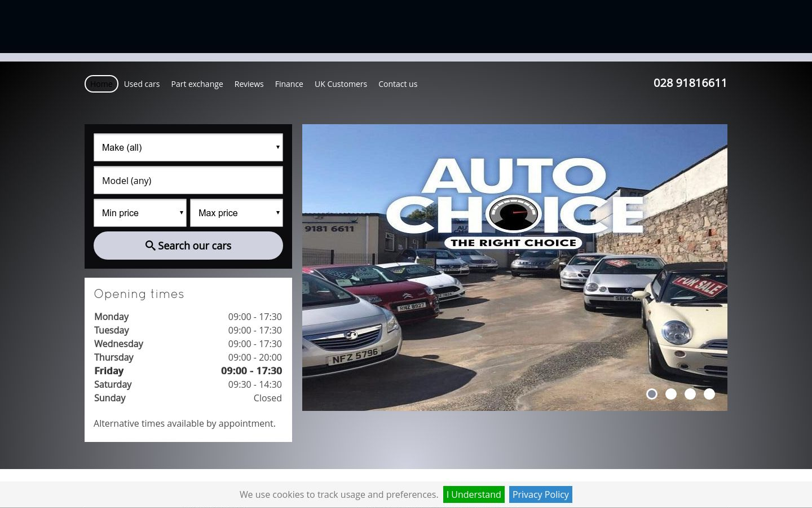The height and width of the screenshot is (508, 812).
Task: Click the Search our cars button
Action: click(188, 246)
